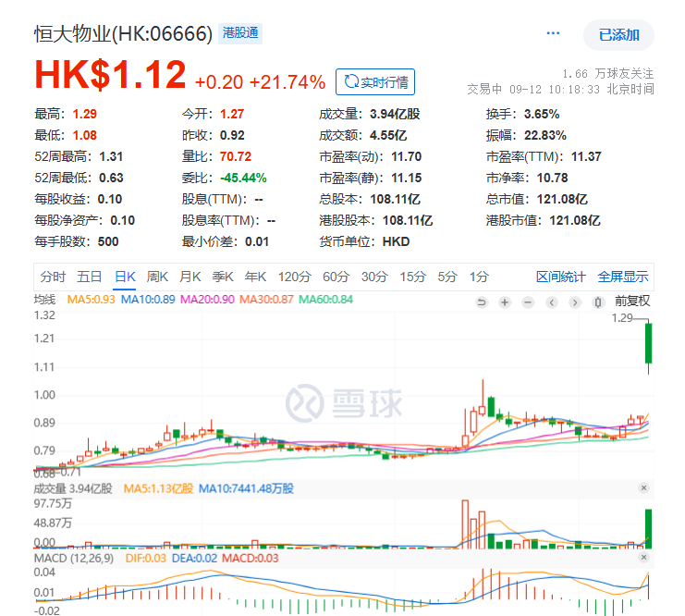Switch to the 30分 chart tab
The width and height of the screenshot is (685, 616).
click(x=374, y=277)
